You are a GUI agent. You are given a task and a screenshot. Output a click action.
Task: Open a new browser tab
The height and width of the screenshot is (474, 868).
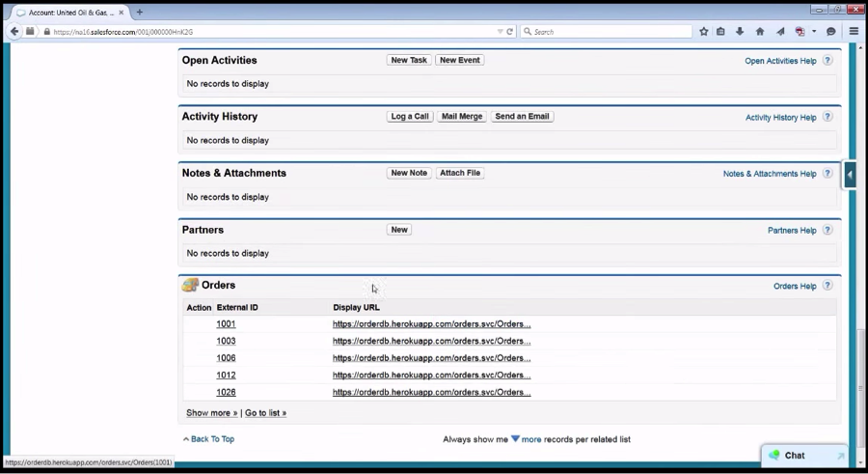pos(140,12)
